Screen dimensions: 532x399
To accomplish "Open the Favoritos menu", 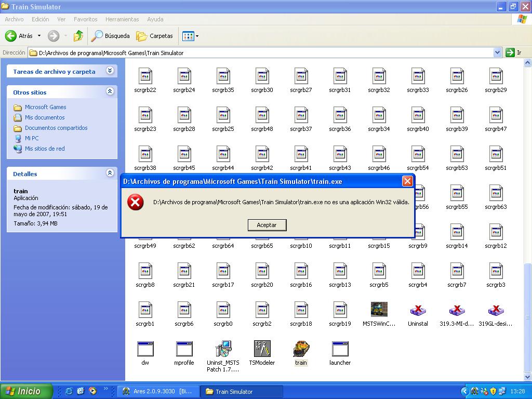I will 85,19.
